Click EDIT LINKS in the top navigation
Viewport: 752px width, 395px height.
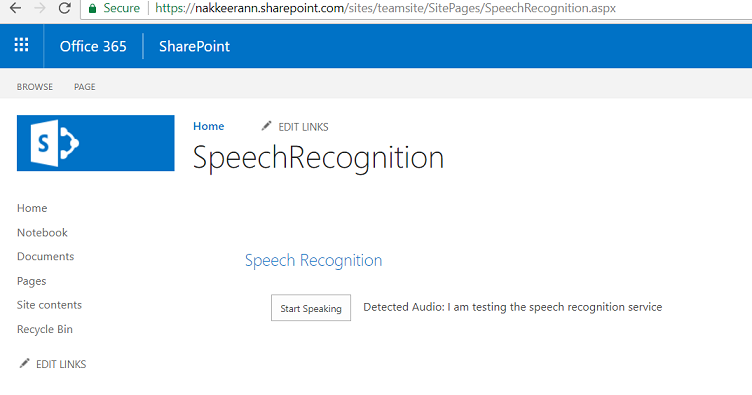point(303,127)
